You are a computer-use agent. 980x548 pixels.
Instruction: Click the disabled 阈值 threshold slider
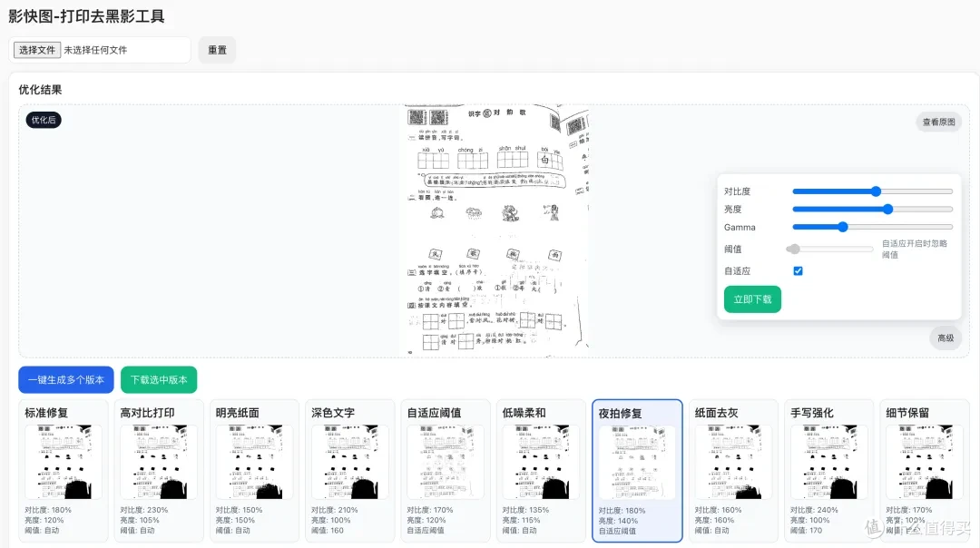(829, 249)
